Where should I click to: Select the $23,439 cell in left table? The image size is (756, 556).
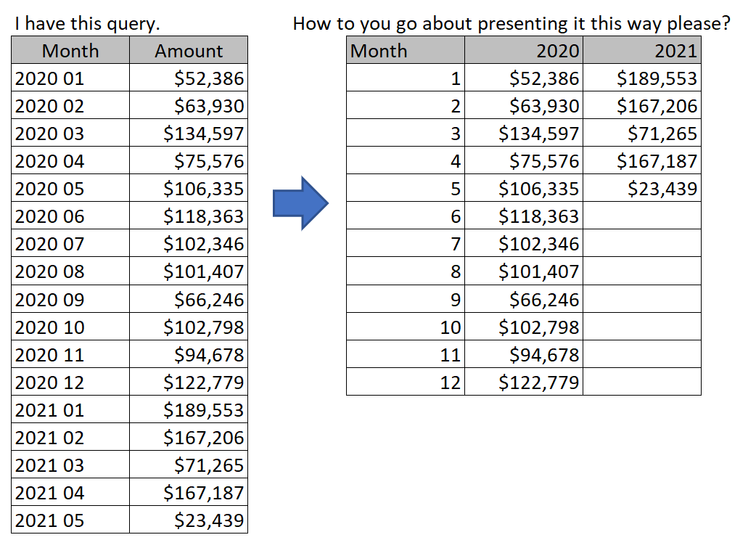(x=189, y=520)
